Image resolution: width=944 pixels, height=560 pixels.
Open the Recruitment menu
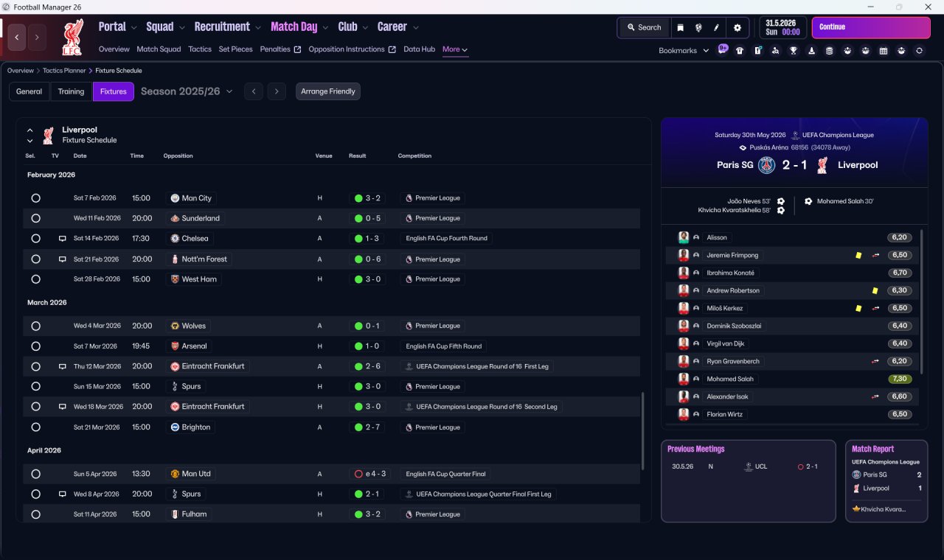228,27
